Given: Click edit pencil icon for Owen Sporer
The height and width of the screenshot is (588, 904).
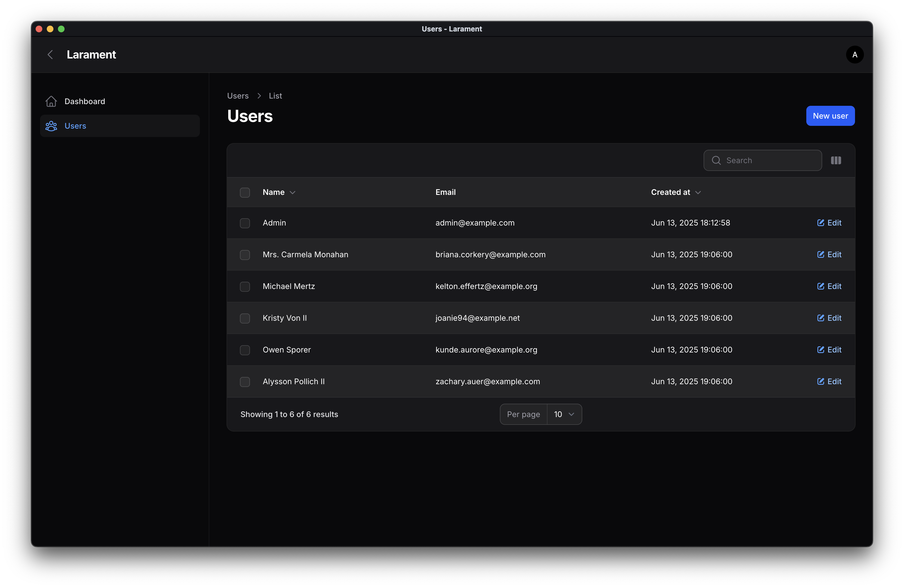Looking at the screenshot, I should [821, 350].
